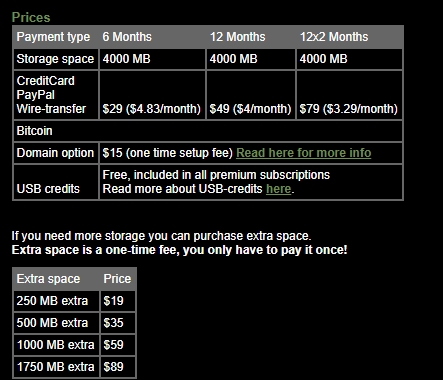
Task: Click the Prices heading
Action: click(x=31, y=17)
